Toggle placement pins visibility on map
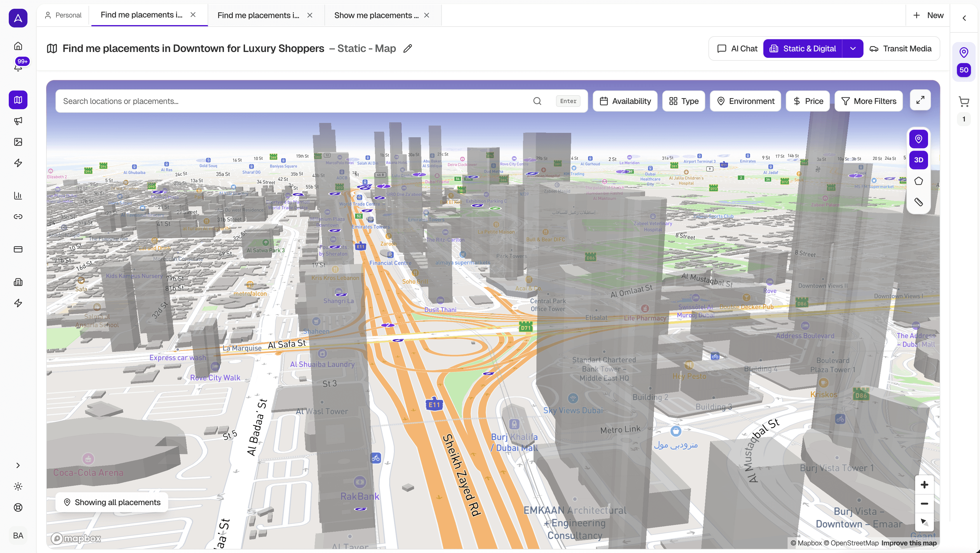This screenshot has height=553, width=980. coord(918,139)
